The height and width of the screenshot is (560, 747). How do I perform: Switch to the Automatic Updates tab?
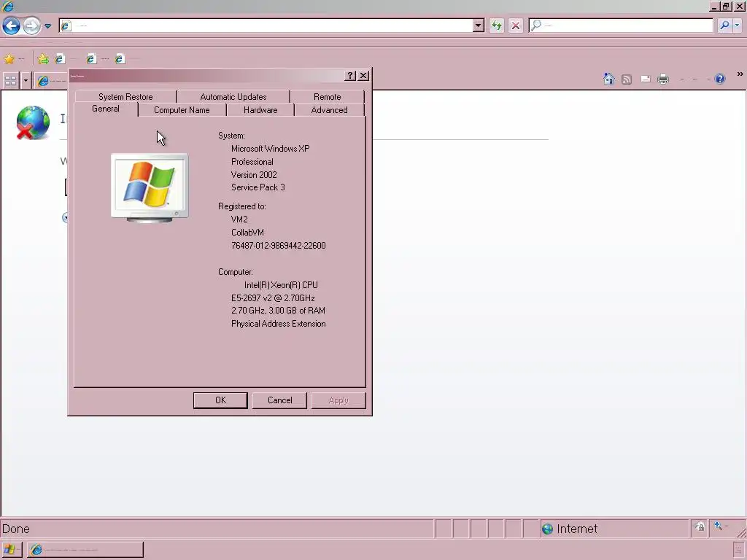[233, 97]
